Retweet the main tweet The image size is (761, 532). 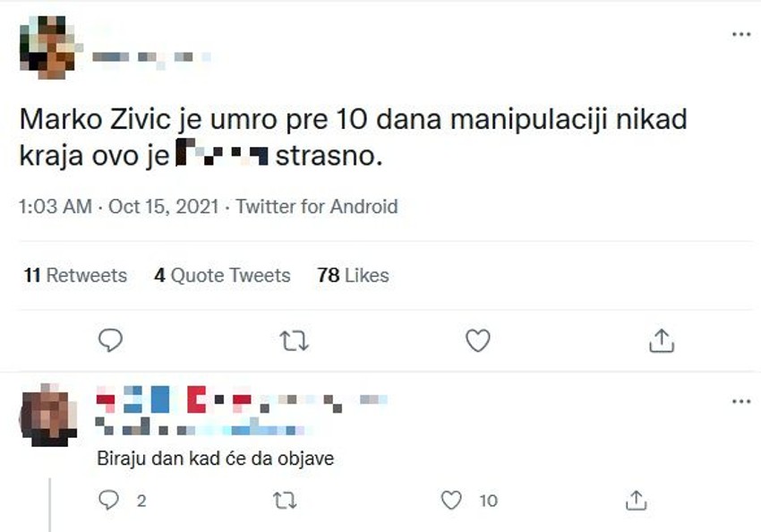(295, 339)
